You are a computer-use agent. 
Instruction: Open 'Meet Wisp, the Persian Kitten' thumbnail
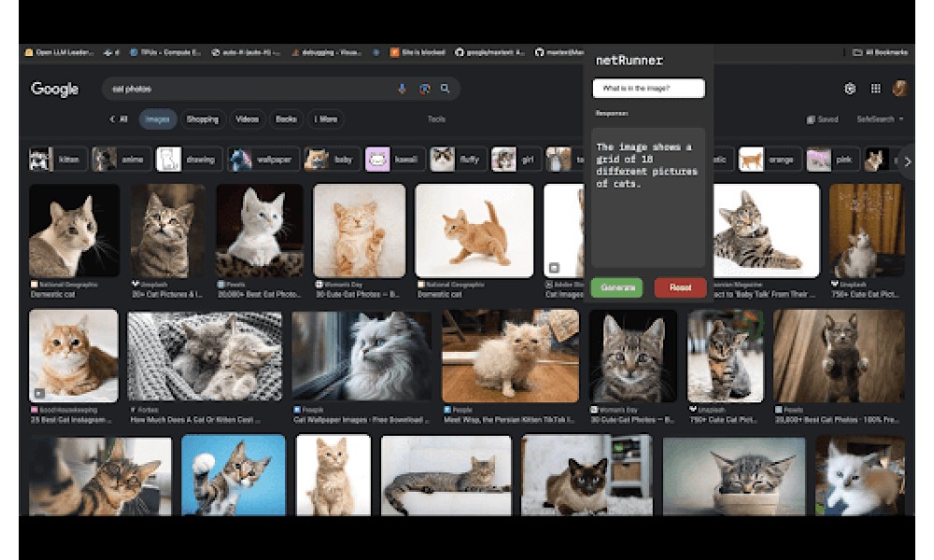point(510,356)
